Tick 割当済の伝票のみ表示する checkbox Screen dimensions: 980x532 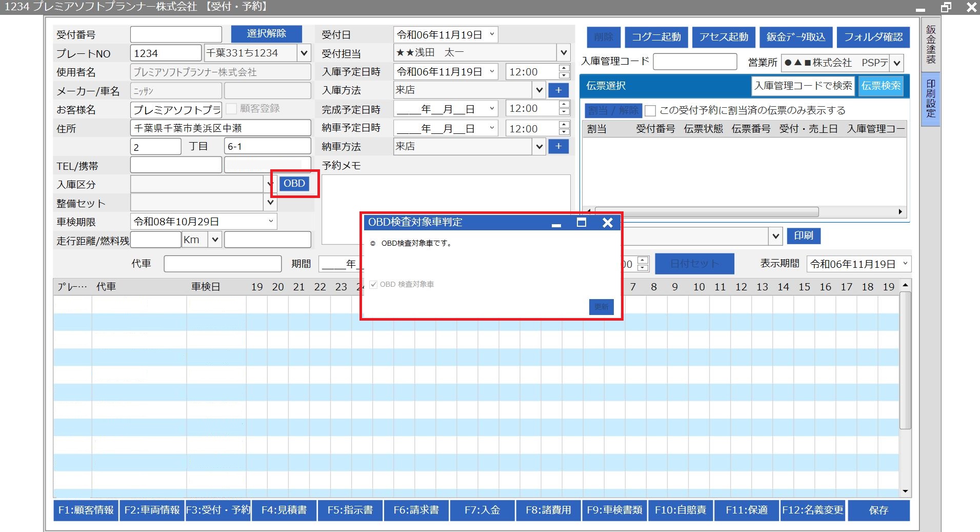650,111
